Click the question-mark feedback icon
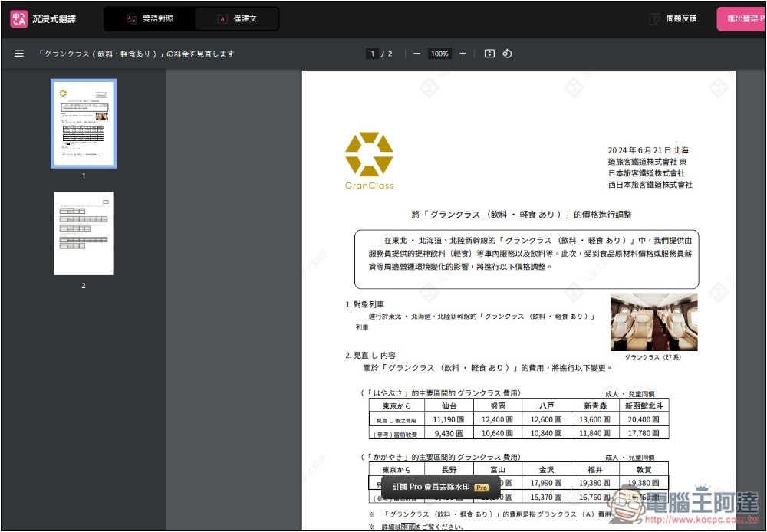The height and width of the screenshot is (532, 767). click(654, 19)
